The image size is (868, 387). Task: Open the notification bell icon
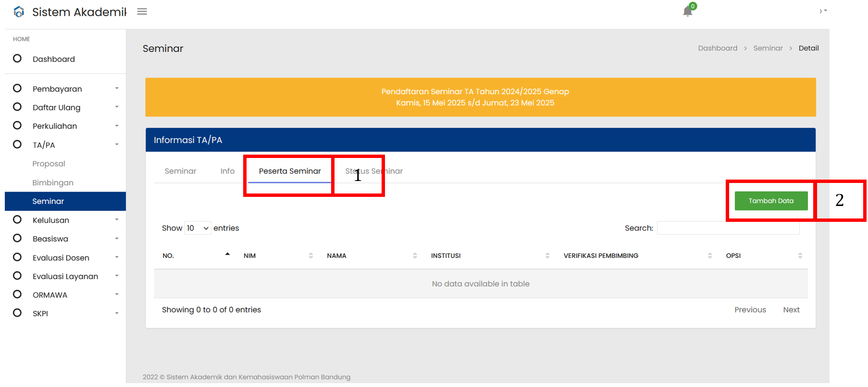[x=688, y=11]
